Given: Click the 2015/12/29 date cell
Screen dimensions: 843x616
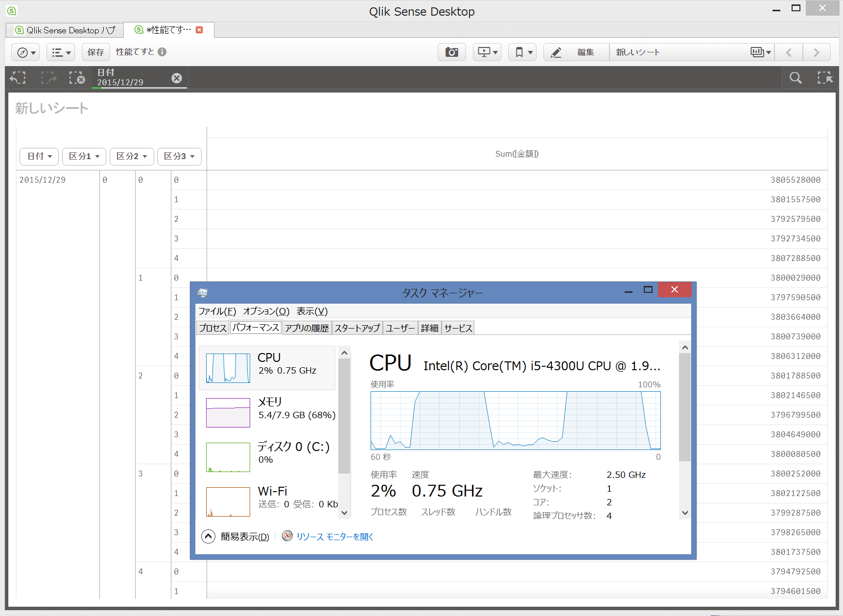Looking at the screenshot, I should [x=43, y=180].
